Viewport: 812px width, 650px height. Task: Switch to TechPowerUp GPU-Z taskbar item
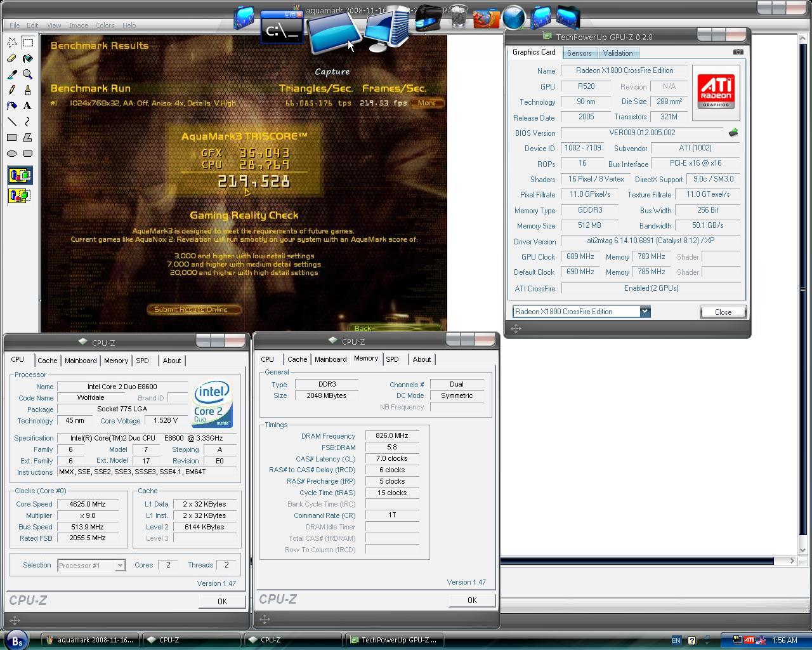coord(393,640)
